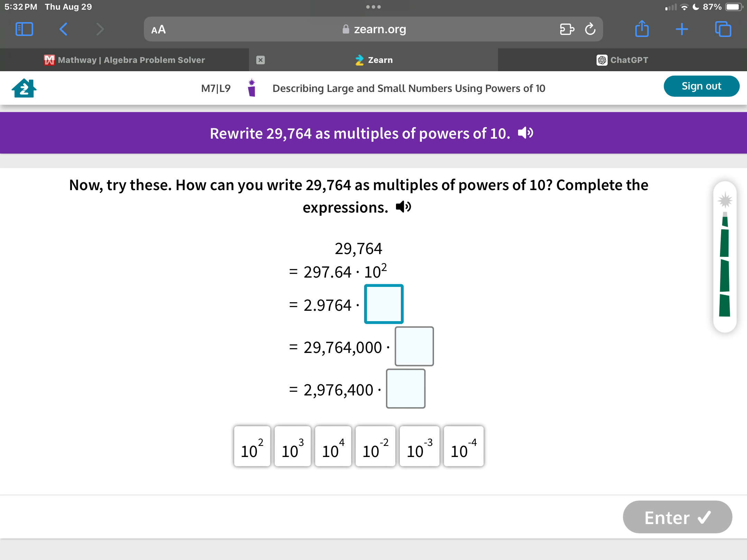Choose the 10⁻² tile
The height and width of the screenshot is (560, 747).
tap(375, 446)
